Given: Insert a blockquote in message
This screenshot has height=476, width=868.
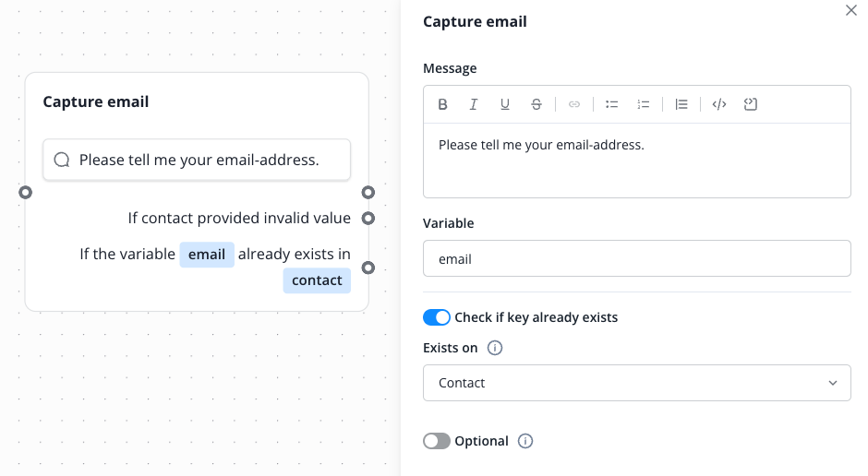Looking at the screenshot, I should point(681,104).
